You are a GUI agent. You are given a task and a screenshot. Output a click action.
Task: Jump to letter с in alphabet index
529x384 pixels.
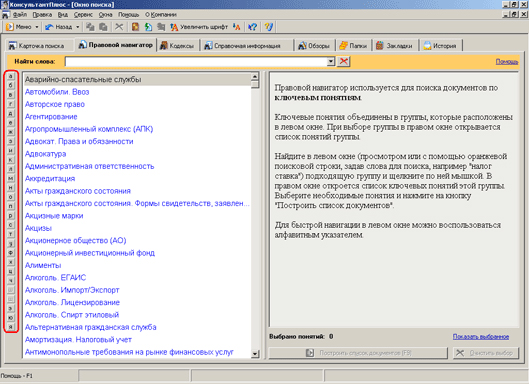coord(11,225)
